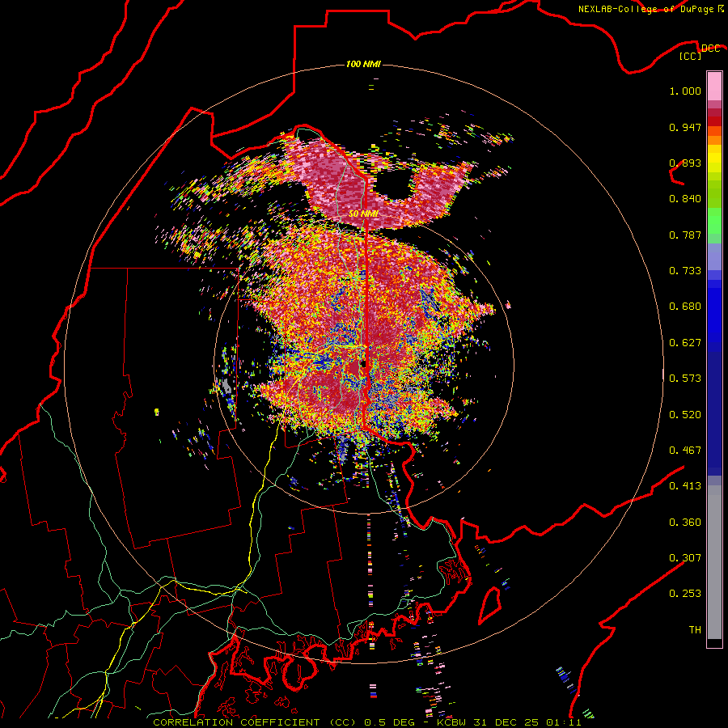Click the '01:11' timestamp text
The image size is (728, 728).
click(x=564, y=722)
